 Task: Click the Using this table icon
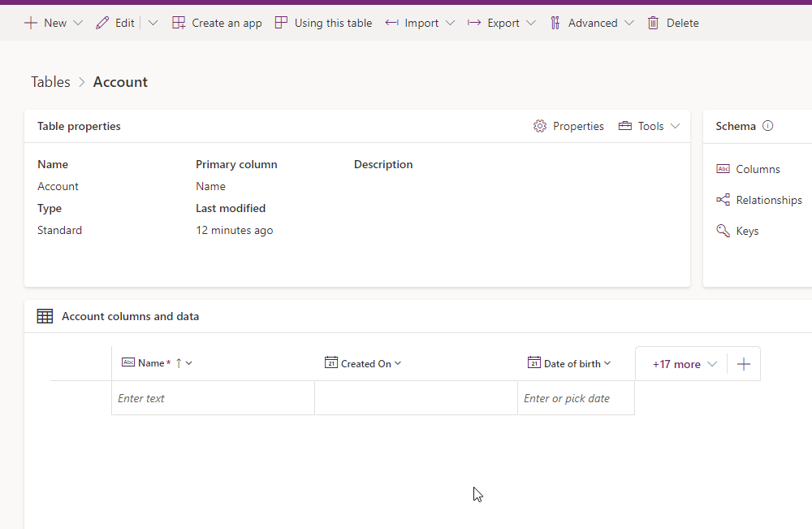coord(281,23)
